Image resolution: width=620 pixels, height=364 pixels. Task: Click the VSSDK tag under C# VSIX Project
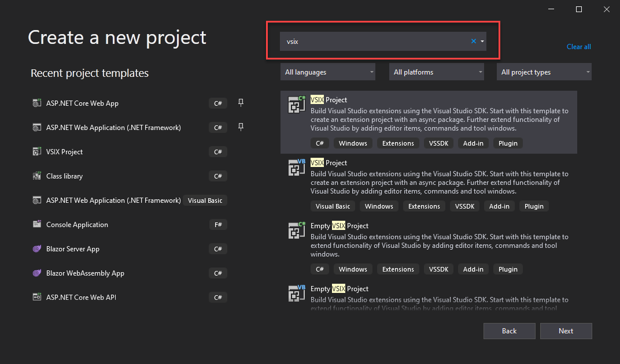tap(438, 143)
